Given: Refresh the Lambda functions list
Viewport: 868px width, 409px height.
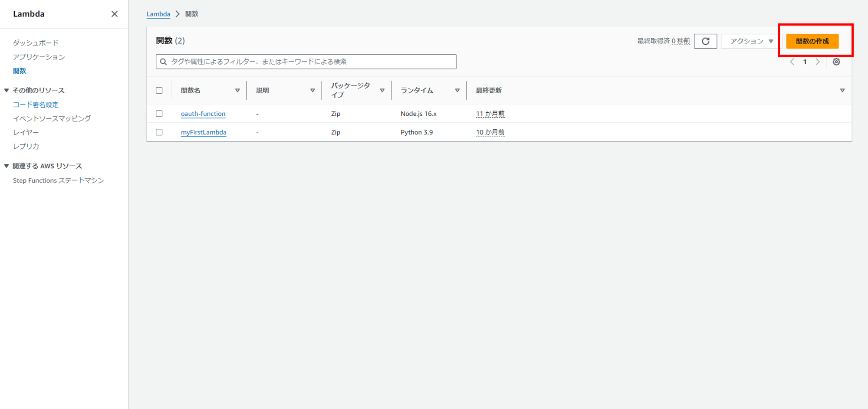Looking at the screenshot, I should tap(705, 41).
